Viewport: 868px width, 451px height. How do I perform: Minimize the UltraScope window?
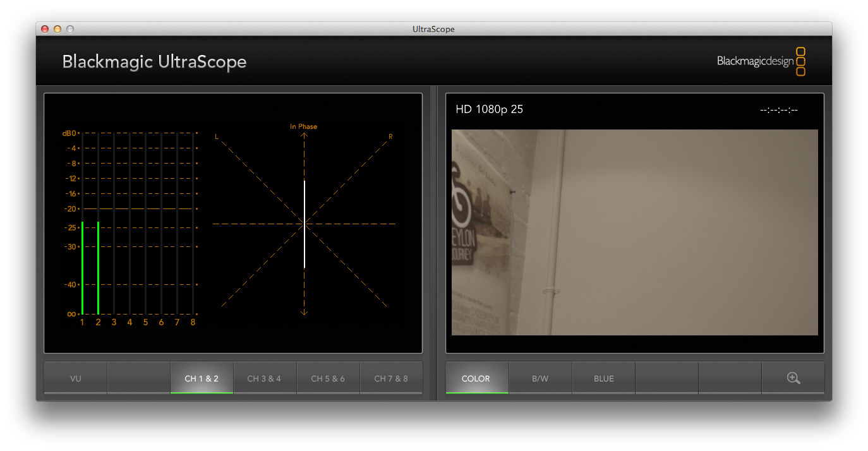pyautogui.click(x=57, y=29)
